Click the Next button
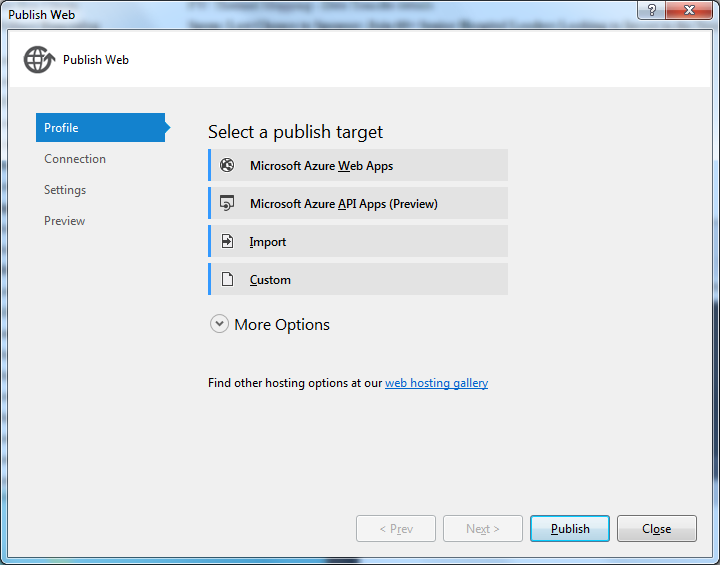 point(483,529)
